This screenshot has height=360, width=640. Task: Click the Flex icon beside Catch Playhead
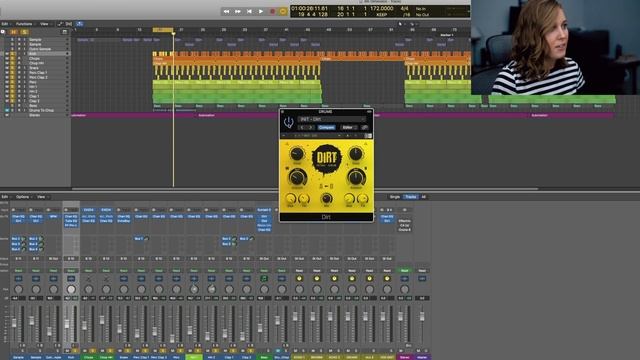point(69,24)
